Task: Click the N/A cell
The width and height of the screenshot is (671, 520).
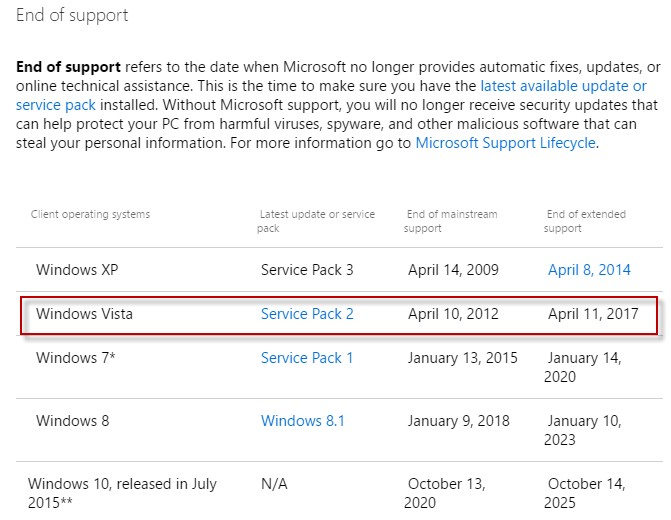Action: click(274, 484)
